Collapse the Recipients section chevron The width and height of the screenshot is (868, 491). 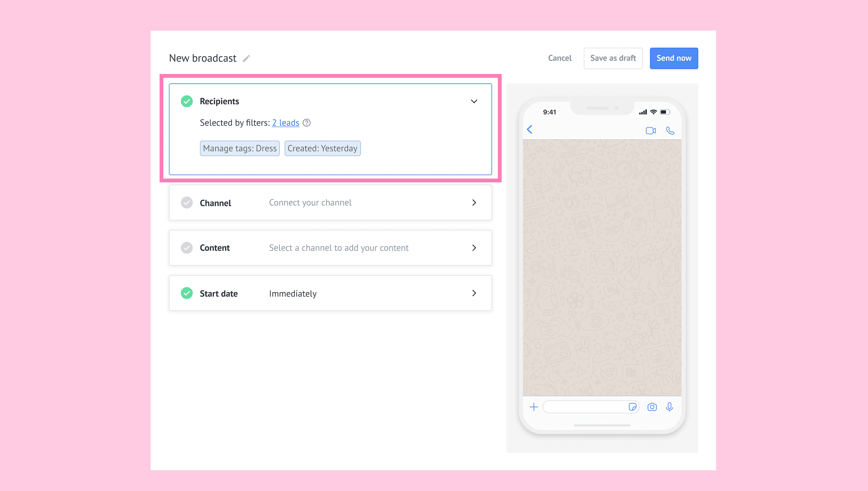[474, 101]
